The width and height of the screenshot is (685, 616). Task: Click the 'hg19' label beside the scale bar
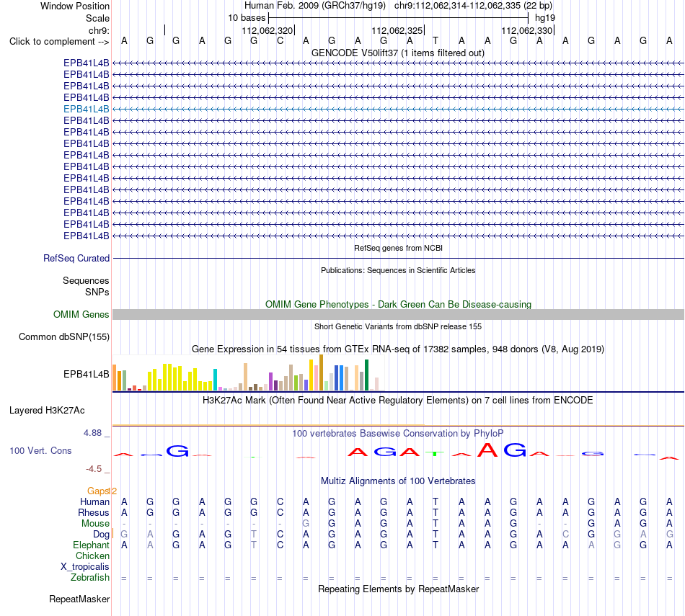click(x=545, y=18)
